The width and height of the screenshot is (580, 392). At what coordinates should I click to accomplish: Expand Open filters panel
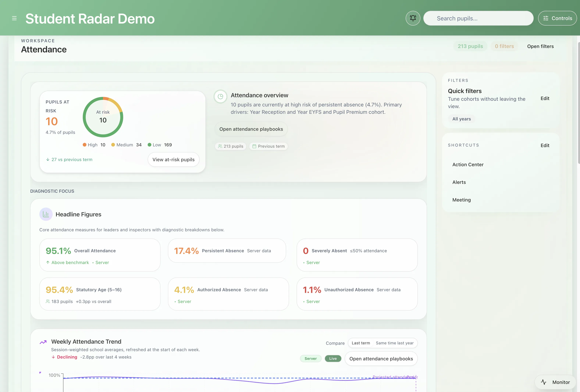coord(540,46)
